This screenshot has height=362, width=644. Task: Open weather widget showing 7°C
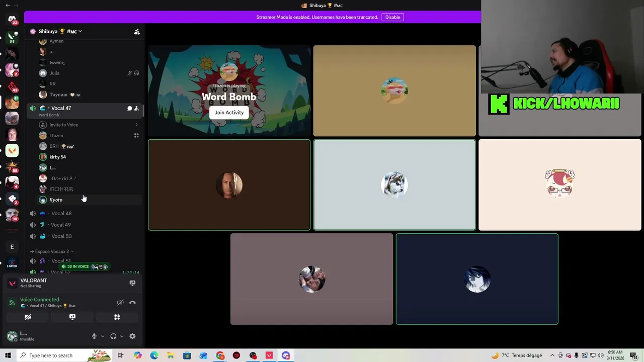pos(517,355)
